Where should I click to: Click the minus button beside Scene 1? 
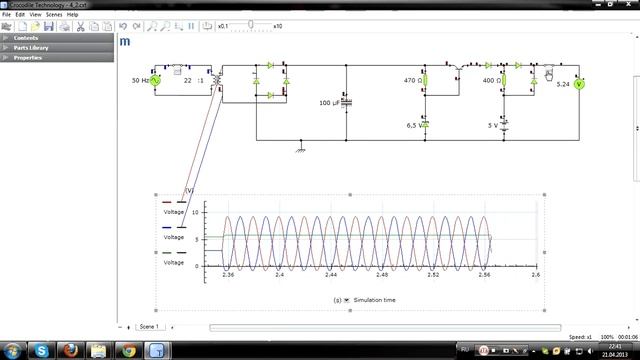[120, 327]
